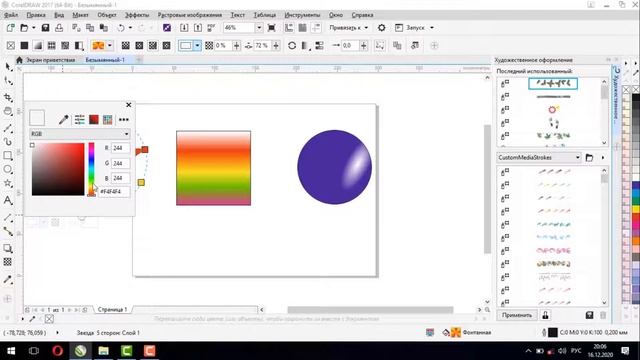The height and width of the screenshot is (360, 640).
Task: Click the Применить button
Action: 517,315
